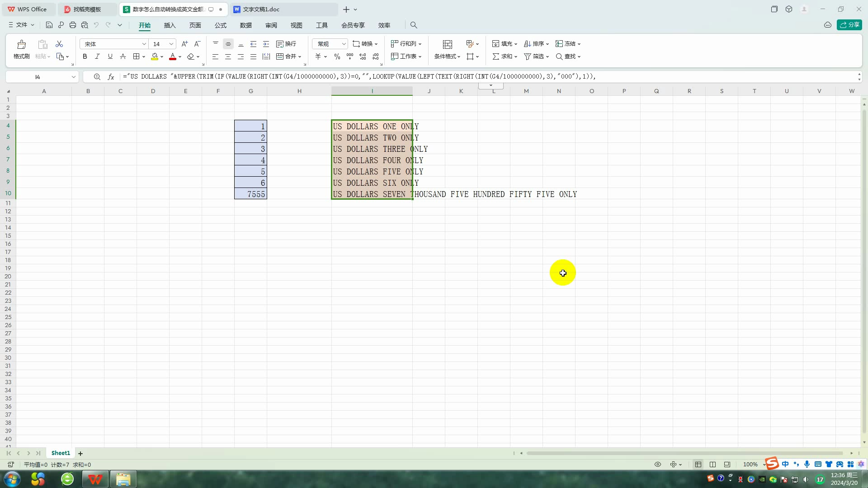Click the Cut scissors icon
The height and width of the screenshot is (488, 868).
pyautogui.click(x=59, y=44)
